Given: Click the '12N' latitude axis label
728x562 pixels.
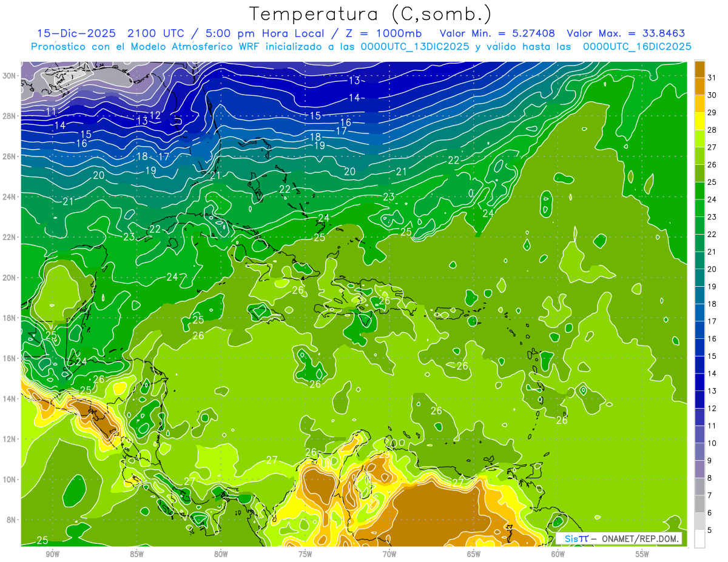Looking at the screenshot, I should pyautogui.click(x=10, y=438).
